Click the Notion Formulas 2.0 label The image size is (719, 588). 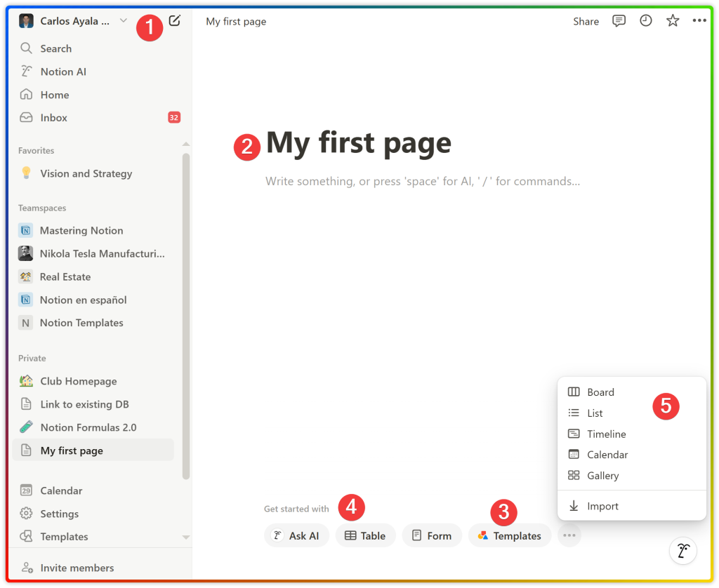[x=88, y=427]
